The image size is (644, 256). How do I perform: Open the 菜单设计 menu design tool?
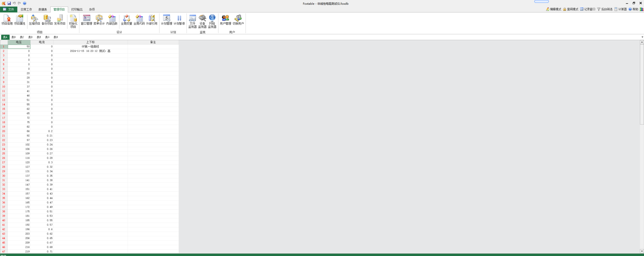pyautogui.click(x=99, y=20)
